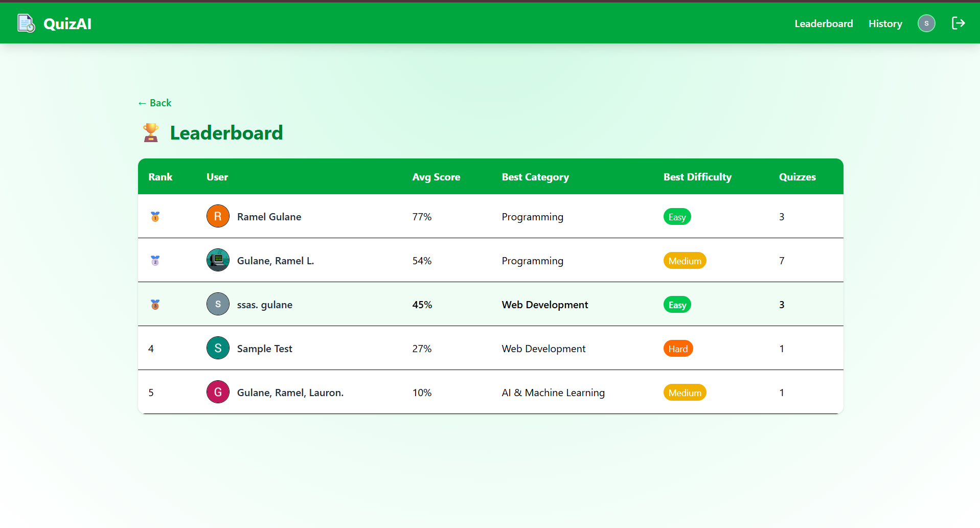Open History from the navigation bar
This screenshot has width=980, height=528.
click(x=885, y=24)
